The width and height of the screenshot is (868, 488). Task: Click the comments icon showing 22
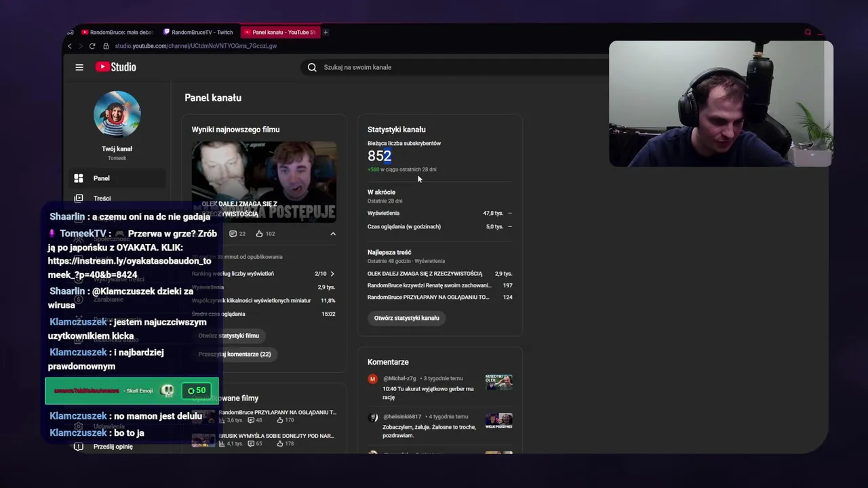[233, 234]
